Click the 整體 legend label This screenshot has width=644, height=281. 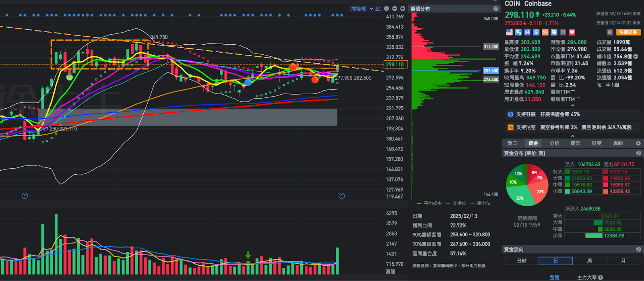tap(554, 277)
